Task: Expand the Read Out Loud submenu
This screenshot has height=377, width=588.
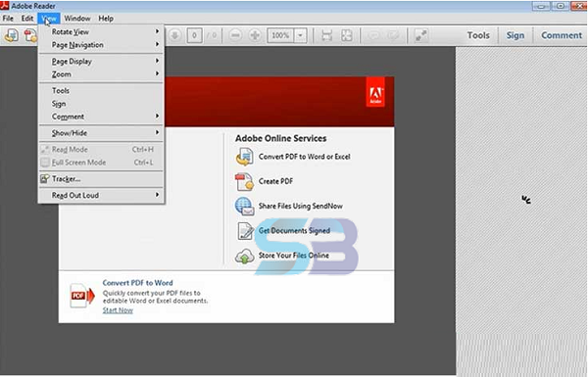Action: (x=101, y=195)
